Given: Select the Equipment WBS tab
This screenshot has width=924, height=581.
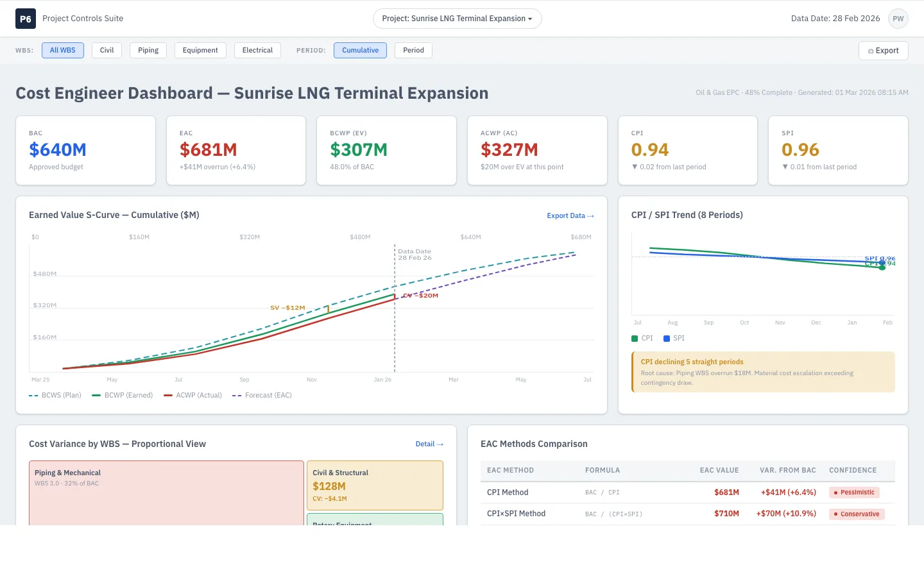Looking at the screenshot, I should [x=200, y=50].
